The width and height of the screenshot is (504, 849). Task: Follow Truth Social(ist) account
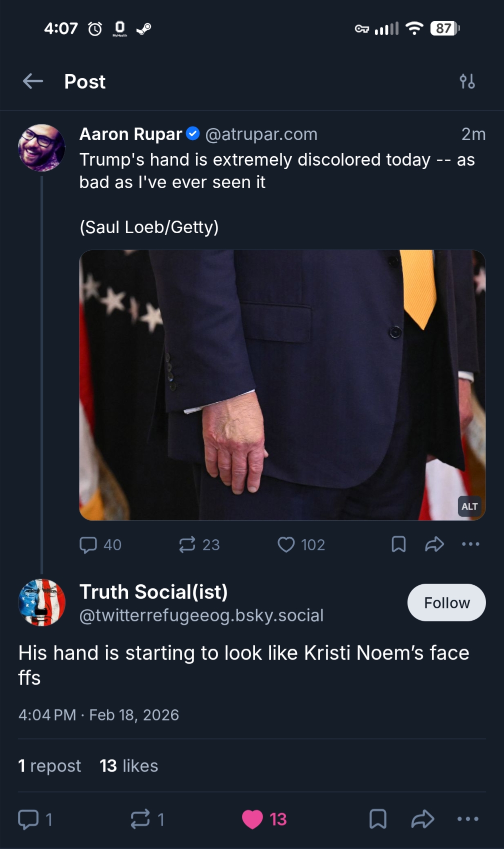click(446, 602)
